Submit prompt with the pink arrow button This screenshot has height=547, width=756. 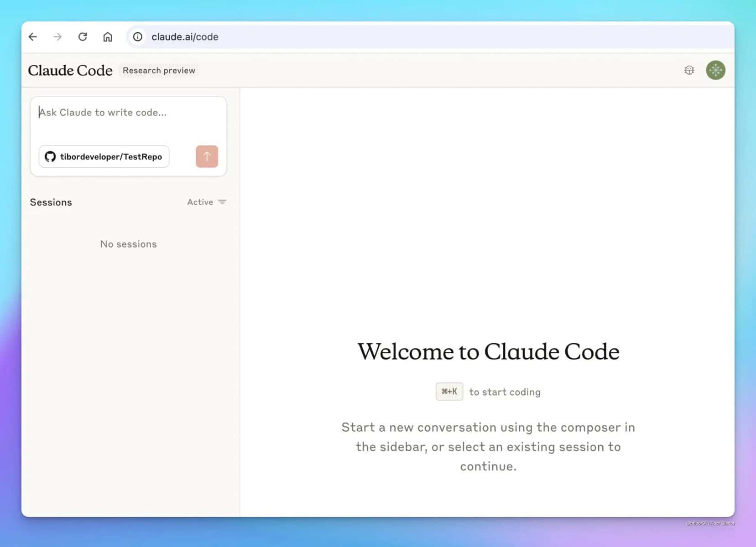pyautogui.click(x=207, y=156)
